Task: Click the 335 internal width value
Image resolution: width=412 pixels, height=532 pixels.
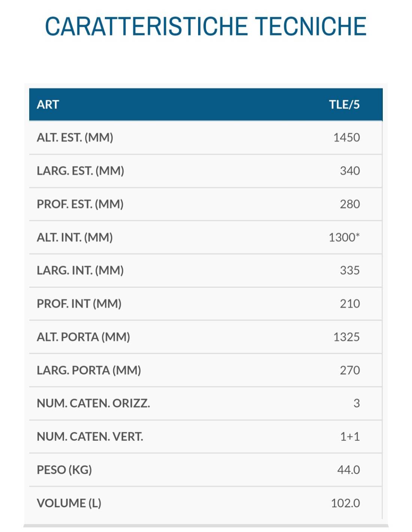Action: (x=350, y=270)
